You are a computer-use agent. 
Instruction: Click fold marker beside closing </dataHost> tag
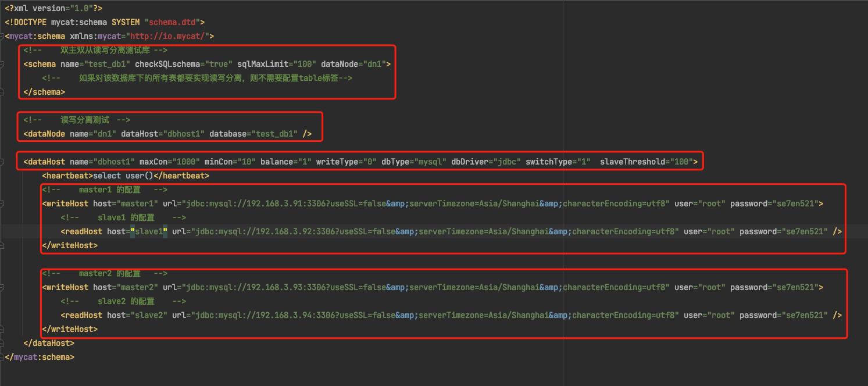(3, 343)
